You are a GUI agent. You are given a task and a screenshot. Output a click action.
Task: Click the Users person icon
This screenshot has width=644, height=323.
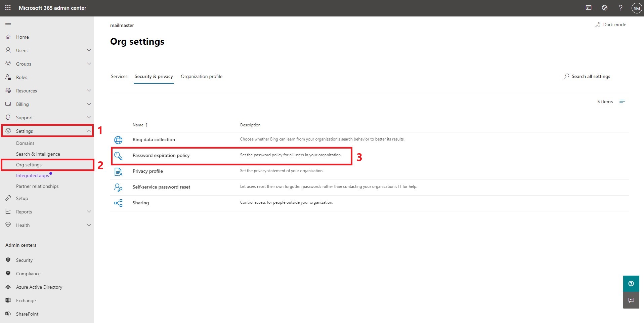8,50
